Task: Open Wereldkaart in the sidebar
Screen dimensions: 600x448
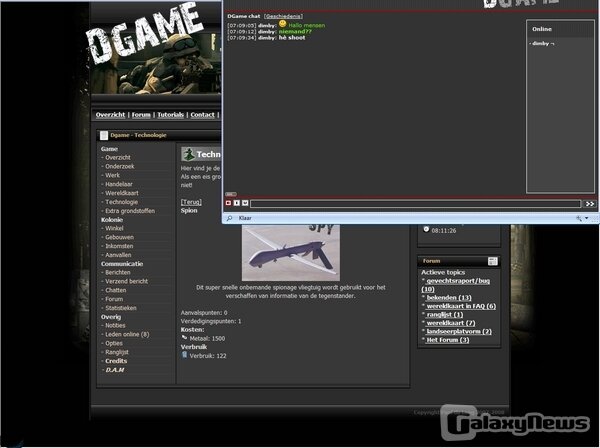Action: [x=122, y=193]
